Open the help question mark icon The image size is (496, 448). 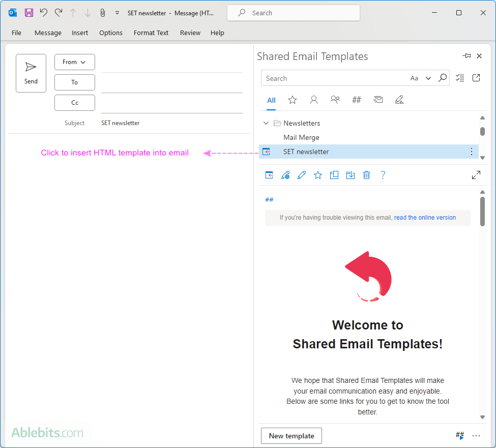(x=383, y=175)
